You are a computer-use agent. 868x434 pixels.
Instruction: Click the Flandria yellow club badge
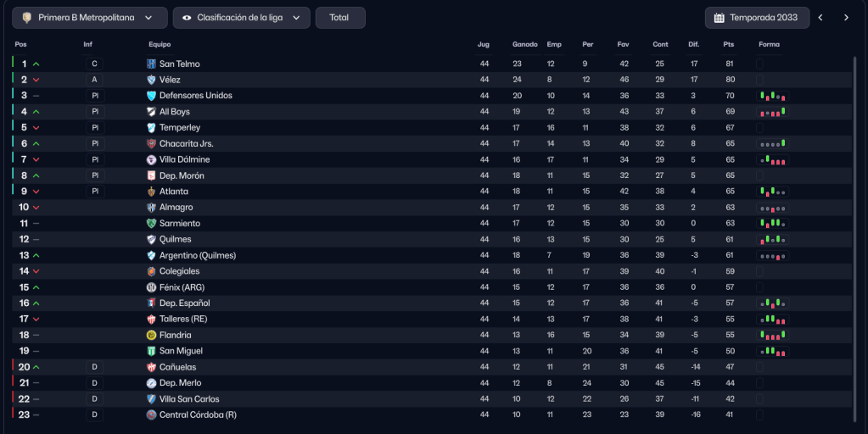tap(151, 335)
